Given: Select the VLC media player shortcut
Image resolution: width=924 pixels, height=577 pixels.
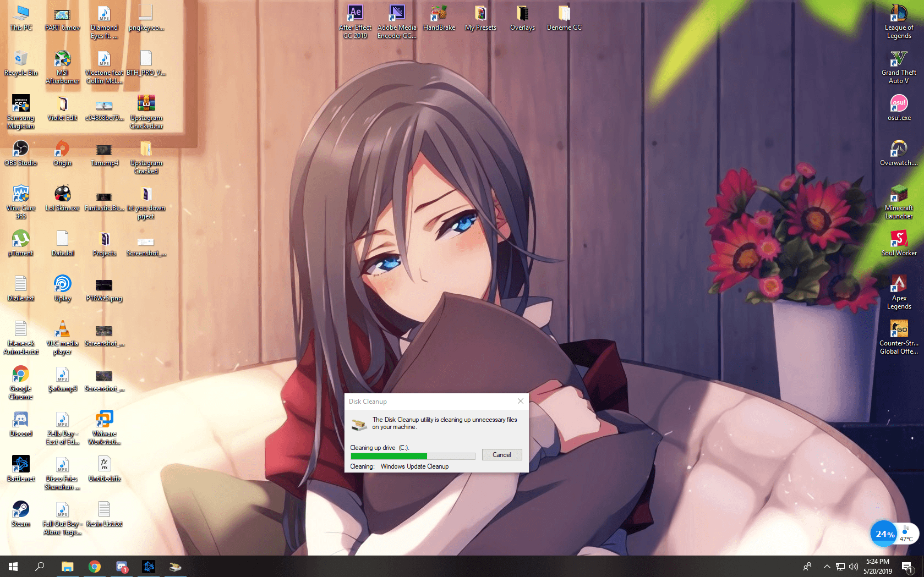Looking at the screenshot, I should tap(62, 338).
